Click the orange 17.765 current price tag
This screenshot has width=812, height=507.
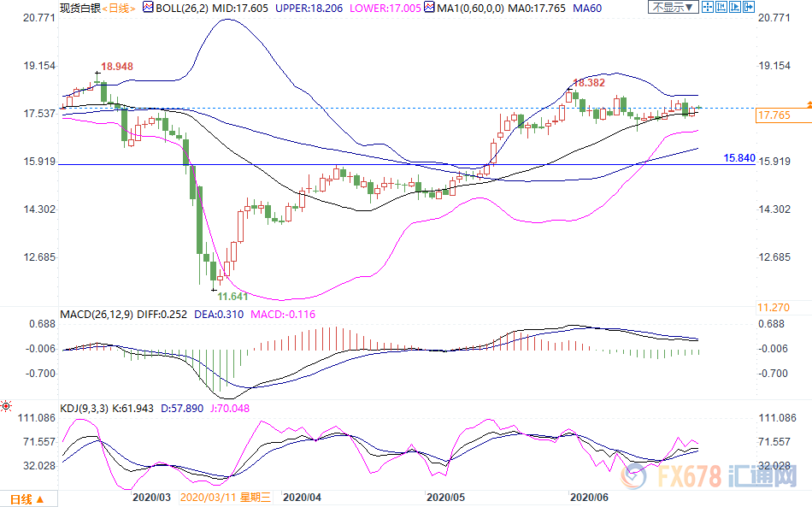pyautogui.click(x=773, y=115)
